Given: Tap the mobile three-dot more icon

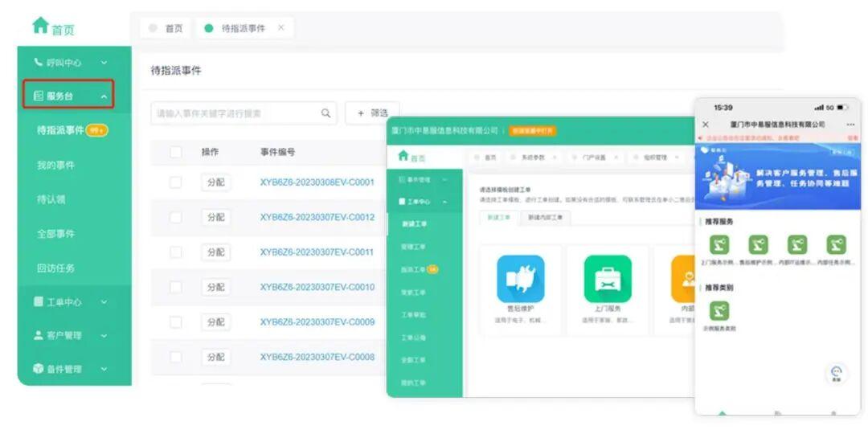Looking at the screenshot, I should [x=850, y=125].
